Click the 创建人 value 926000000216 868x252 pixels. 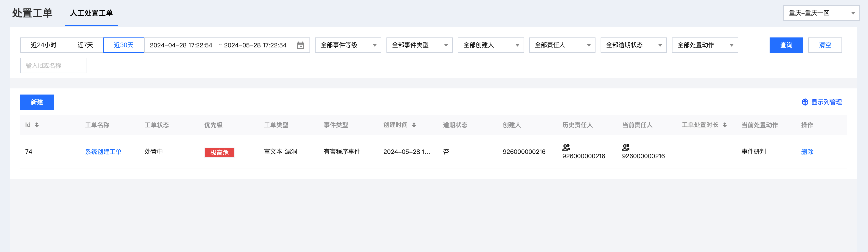[x=524, y=152]
